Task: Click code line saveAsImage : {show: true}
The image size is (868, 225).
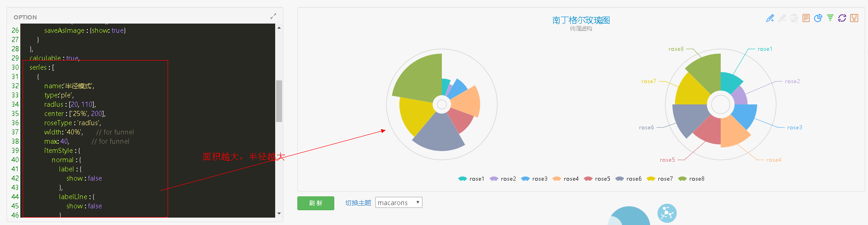Action: click(x=85, y=30)
